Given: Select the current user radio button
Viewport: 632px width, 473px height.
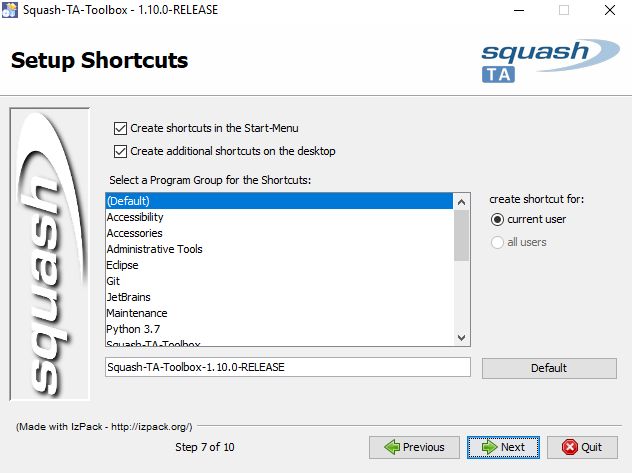Looking at the screenshot, I should [497, 220].
